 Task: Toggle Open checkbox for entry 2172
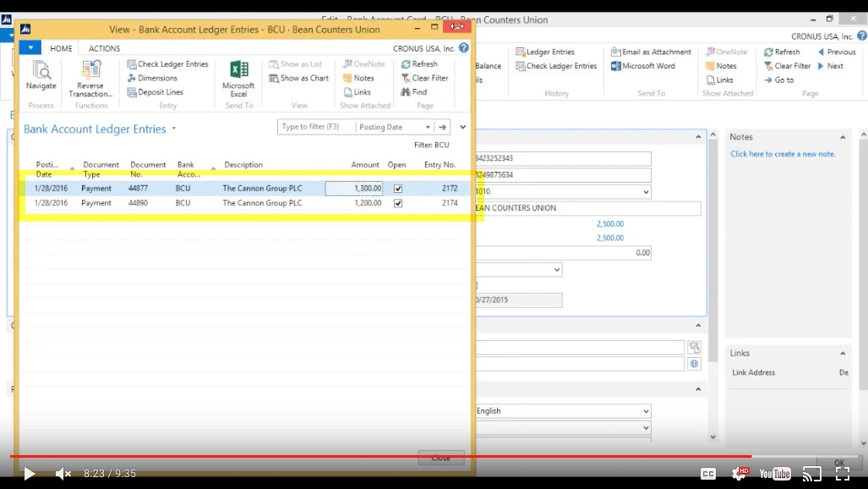point(398,189)
